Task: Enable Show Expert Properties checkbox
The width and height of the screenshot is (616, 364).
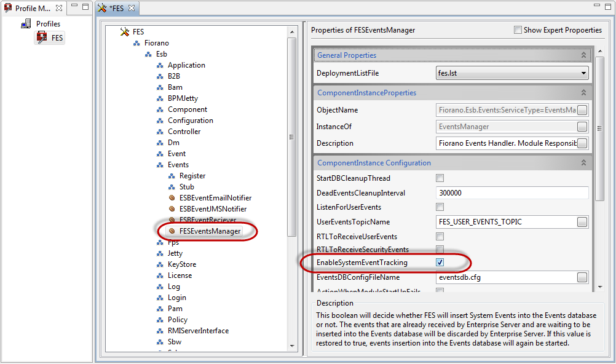Action: tap(518, 30)
